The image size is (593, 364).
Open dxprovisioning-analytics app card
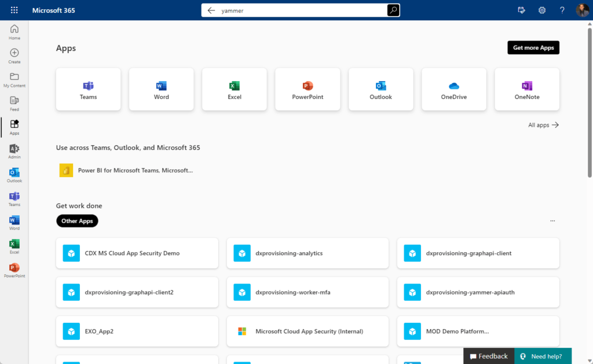point(308,253)
